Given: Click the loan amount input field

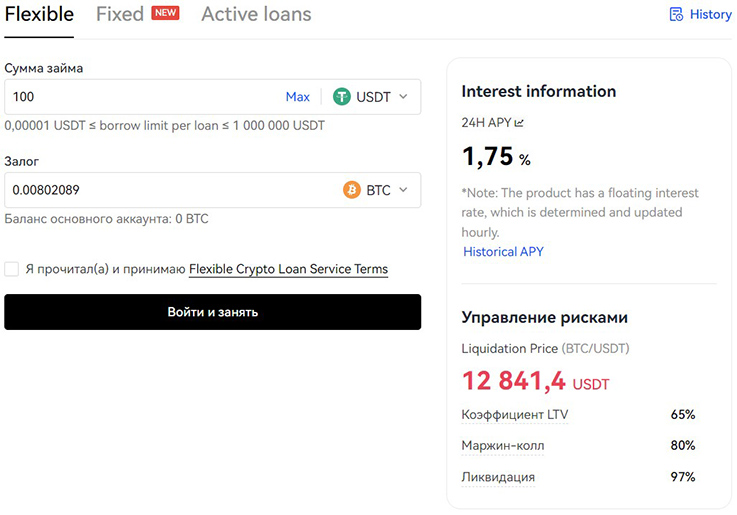Looking at the screenshot, I should (x=140, y=97).
